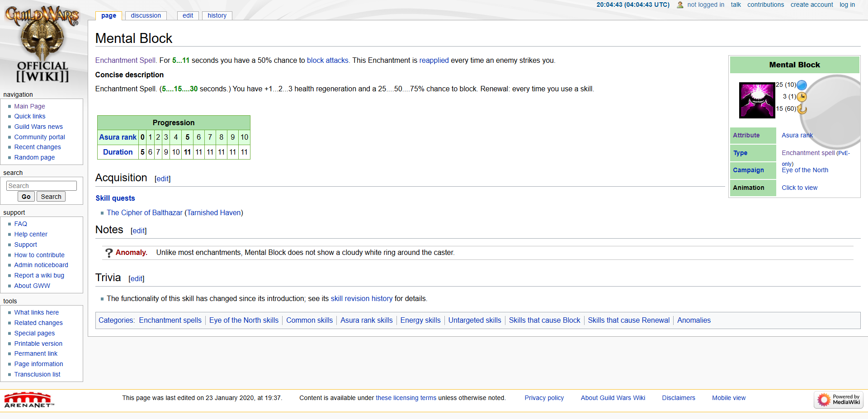Open Main Page in navigation
This screenshot has height=419, width=868.
coord(29,106)
